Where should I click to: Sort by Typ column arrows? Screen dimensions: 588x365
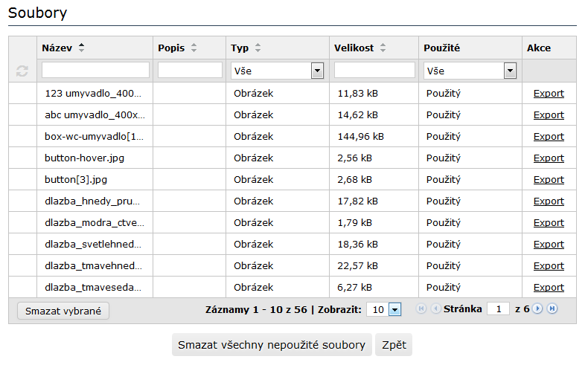click(258, 48)
